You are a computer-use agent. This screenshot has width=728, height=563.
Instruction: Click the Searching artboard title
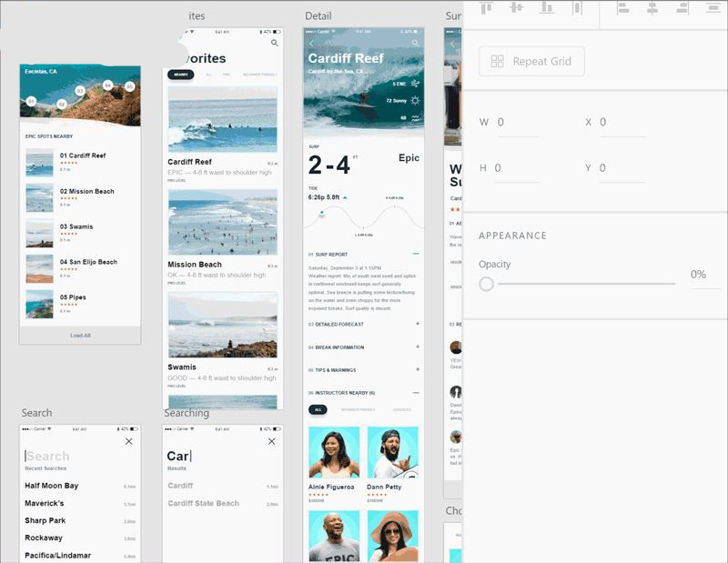click(x=187, y=413)
